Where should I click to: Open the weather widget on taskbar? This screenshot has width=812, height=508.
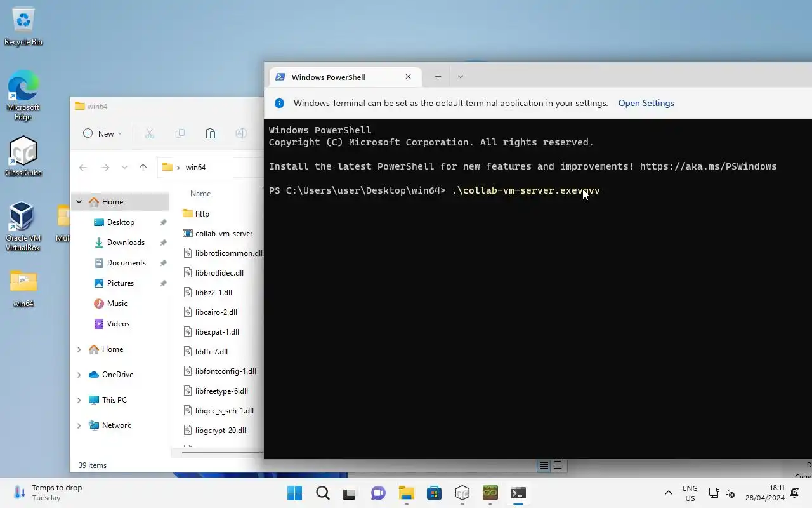point(48,493)
